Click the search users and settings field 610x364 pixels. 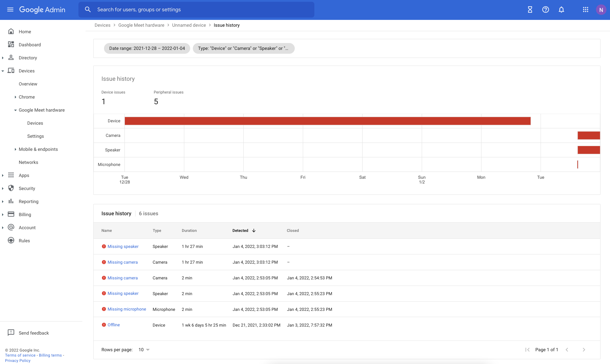[196, 10]
